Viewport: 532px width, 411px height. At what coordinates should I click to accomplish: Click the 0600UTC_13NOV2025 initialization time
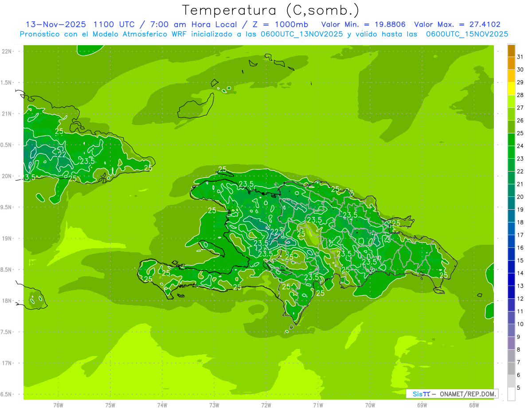tap(302, 34)
